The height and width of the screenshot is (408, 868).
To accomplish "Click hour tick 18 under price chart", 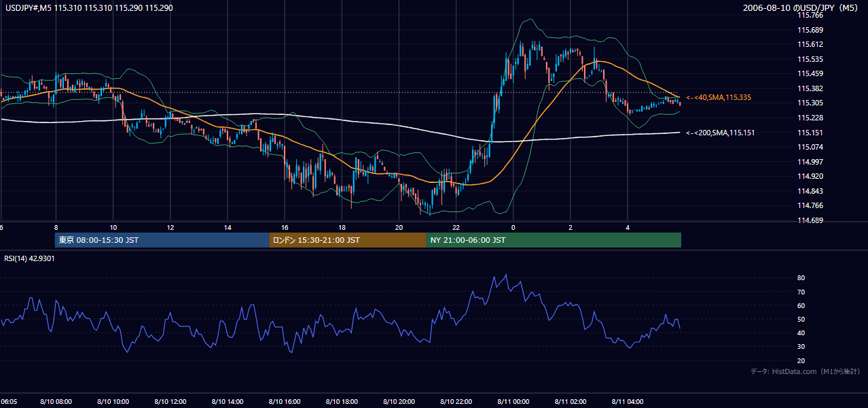I will [x=342, y=227].
